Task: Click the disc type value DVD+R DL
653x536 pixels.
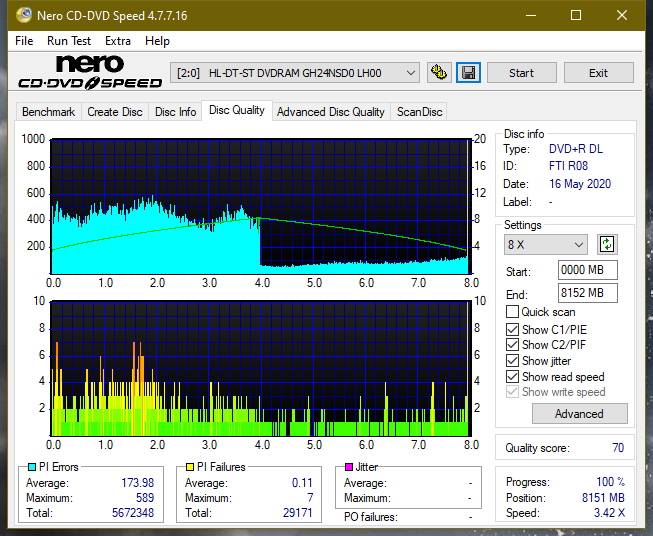Action: [x=576, y=149]
